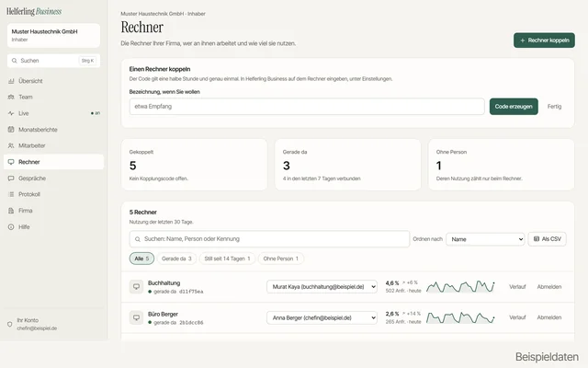Click the shield icon beside Ihr Konto
The image size is (588, 368).
pos(10,324)
